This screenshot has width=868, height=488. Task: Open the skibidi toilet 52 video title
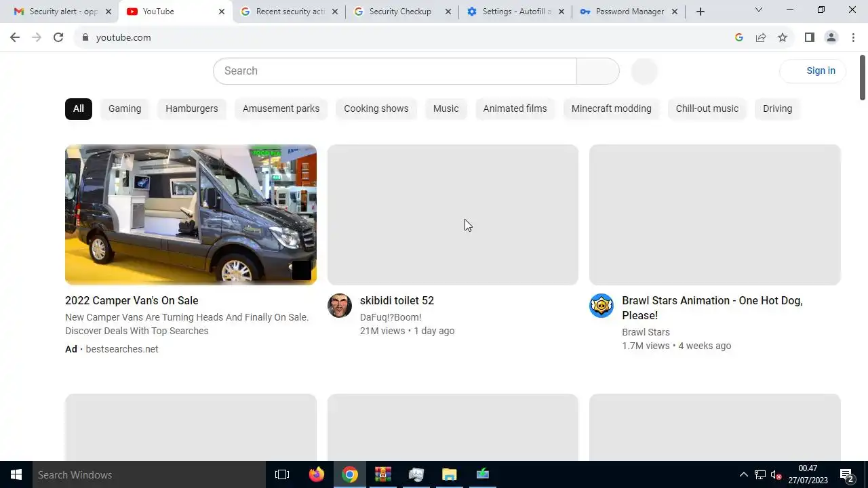(x=397, y=300)
